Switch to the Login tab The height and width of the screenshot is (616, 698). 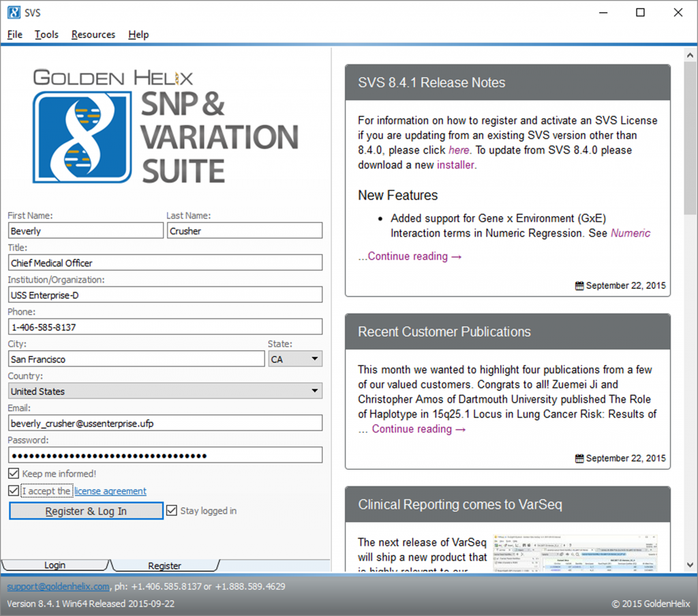55,565
